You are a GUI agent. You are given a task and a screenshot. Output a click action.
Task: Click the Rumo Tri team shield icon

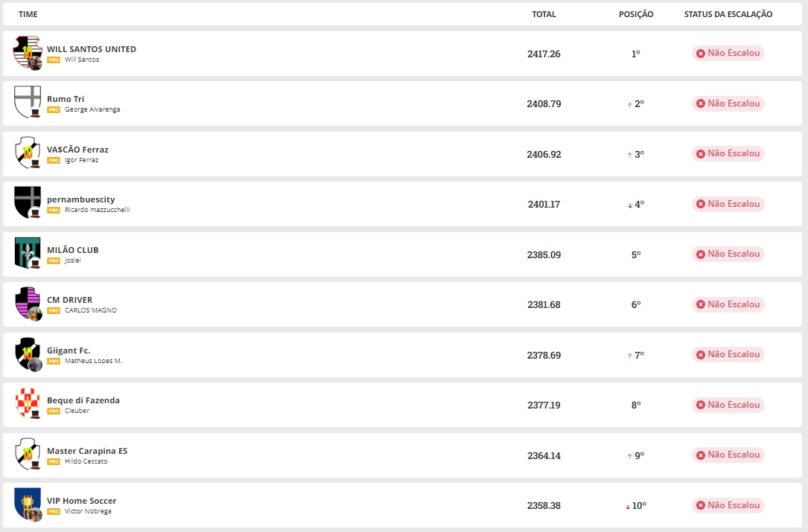click(x=28, y=102)
